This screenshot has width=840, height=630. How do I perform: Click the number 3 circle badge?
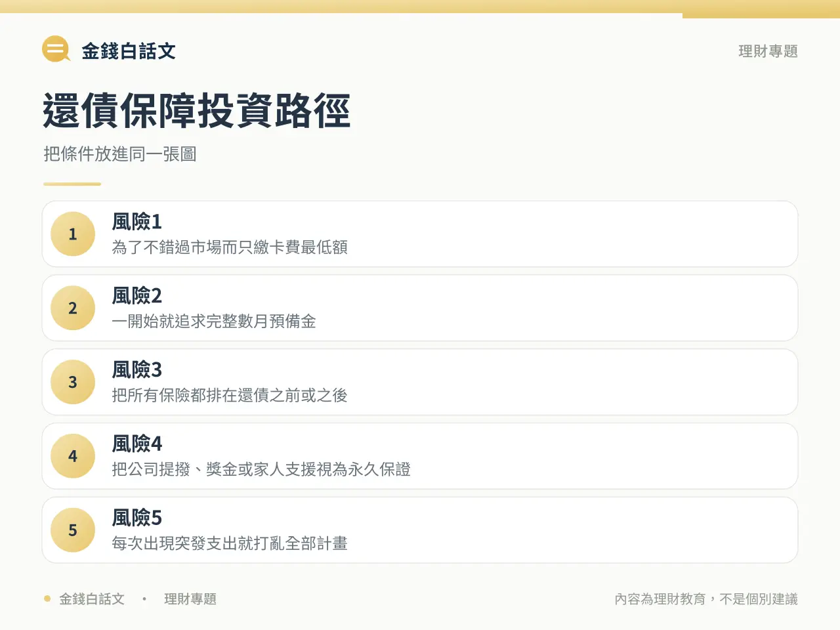[x=73, y=383]
